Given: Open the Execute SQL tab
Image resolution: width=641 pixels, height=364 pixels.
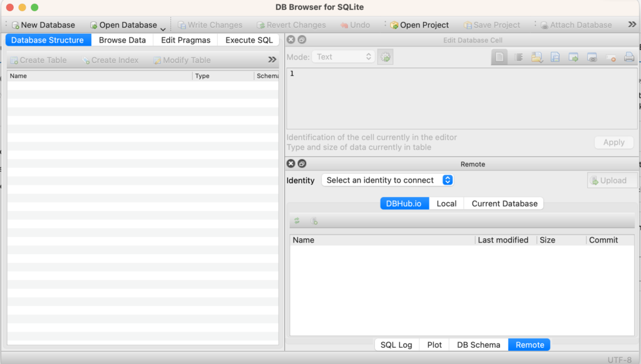Looking at the screenshot, I should coord(249,39).
